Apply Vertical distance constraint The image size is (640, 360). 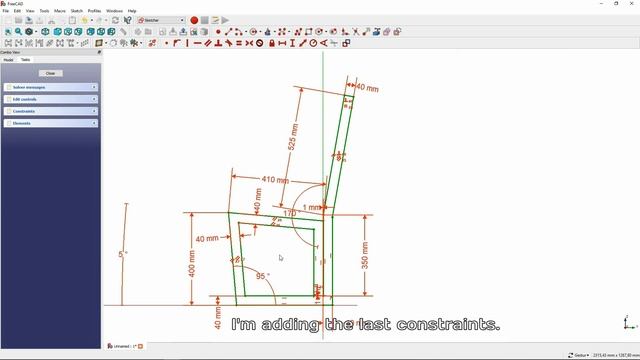(x=292, y=43)
